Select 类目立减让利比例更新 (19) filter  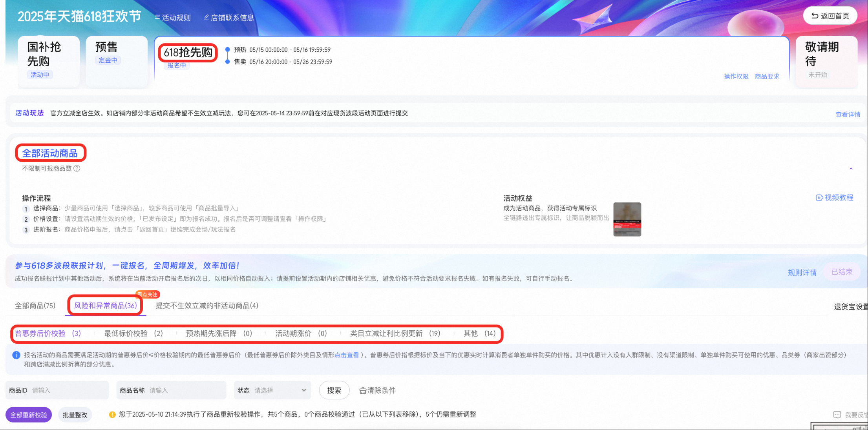(x=395, y=333)
